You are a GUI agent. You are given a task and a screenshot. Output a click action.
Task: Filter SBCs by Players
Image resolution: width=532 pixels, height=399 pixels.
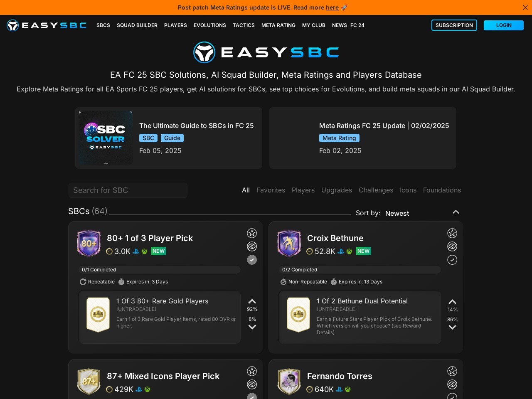tap(303, 190)
